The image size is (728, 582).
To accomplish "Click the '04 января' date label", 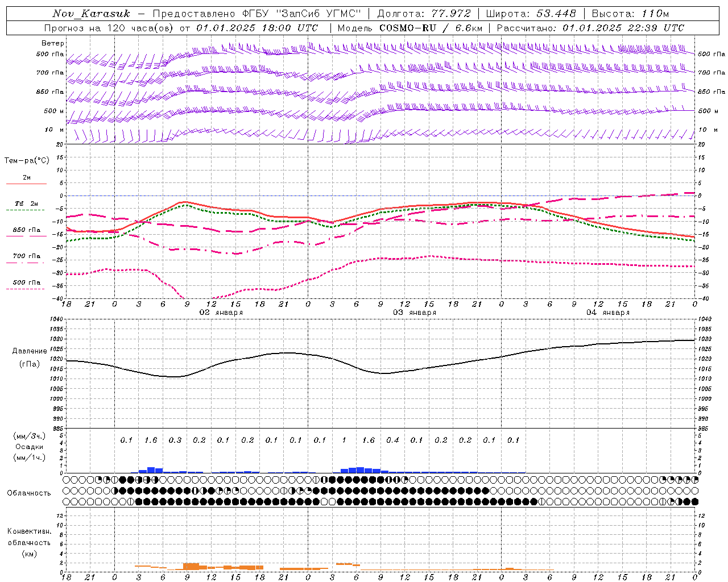I will (x=608, y=313).
